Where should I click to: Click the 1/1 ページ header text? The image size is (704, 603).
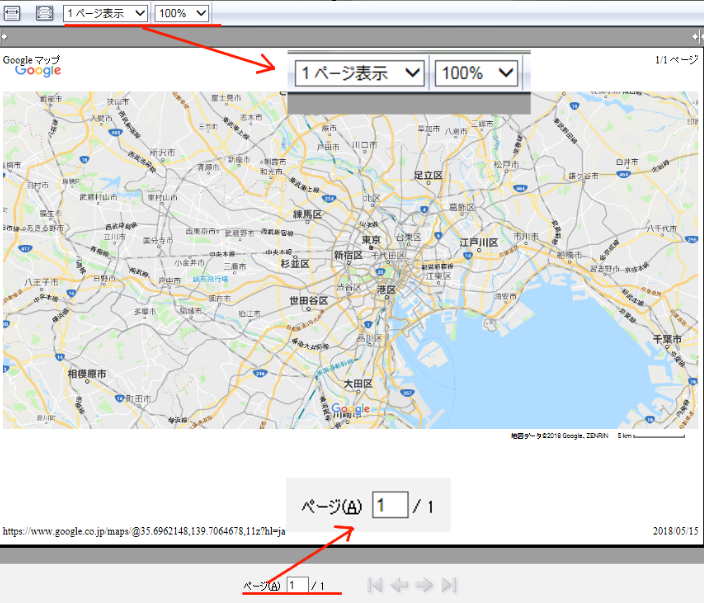pyautogui.click(x=676, y=60)
